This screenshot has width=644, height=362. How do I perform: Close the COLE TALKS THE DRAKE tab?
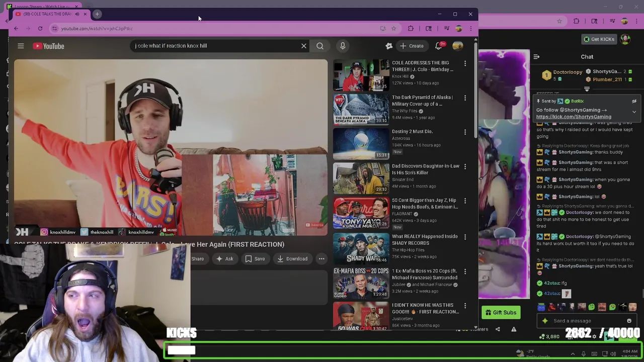click(x=85, y=14)
